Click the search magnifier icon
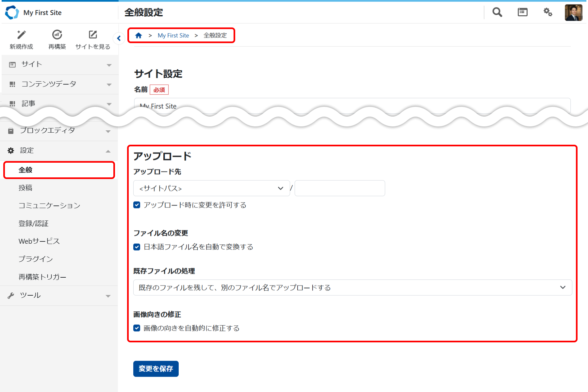This screenshot has height=392, width=588. click(x=497, y=12)
